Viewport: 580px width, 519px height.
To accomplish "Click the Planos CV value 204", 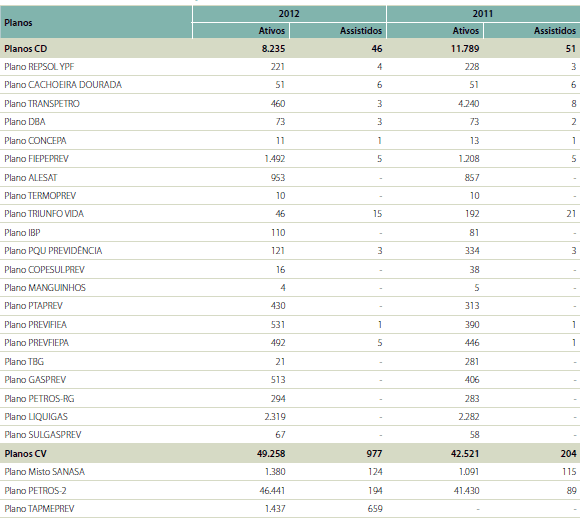I will coord(569,454).
